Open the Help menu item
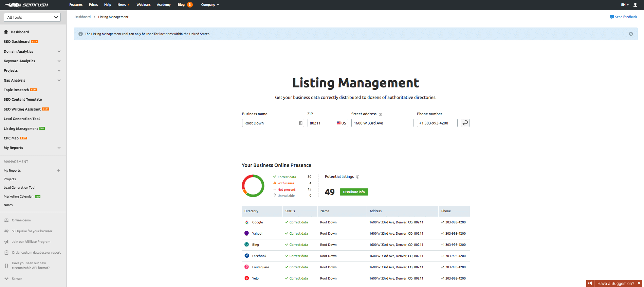This screenshot has height=287, width=644. (x=108, y=5)
